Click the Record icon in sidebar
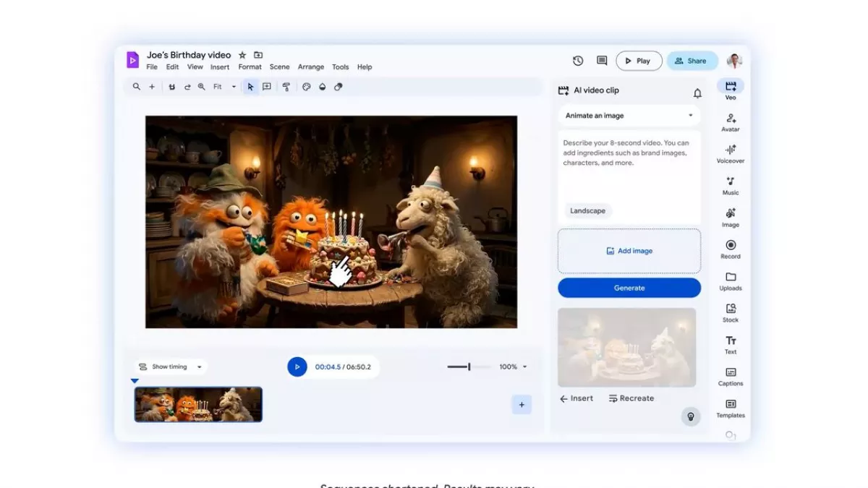Screen dimensions: 868x488 coord(731,247)
